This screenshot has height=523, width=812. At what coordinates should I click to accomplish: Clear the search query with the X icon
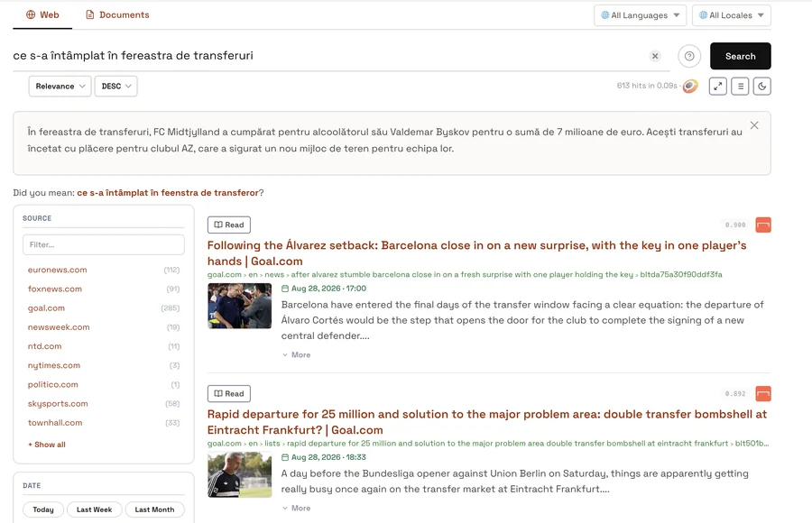[655, 56]
